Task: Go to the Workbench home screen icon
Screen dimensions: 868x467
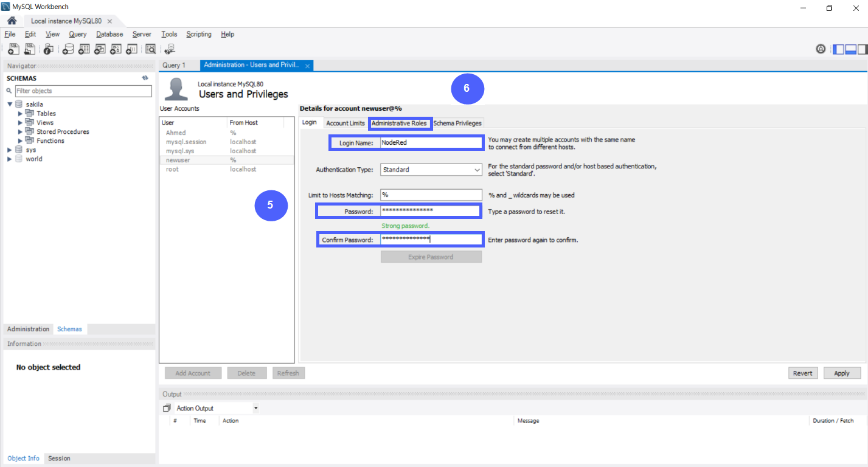Action: (12, 21)
